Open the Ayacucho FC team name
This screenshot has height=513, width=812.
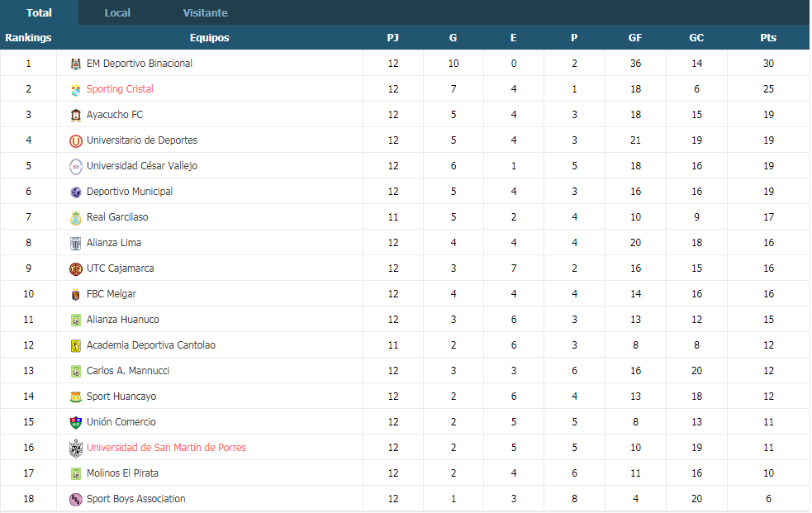click(x=115, y=114)
